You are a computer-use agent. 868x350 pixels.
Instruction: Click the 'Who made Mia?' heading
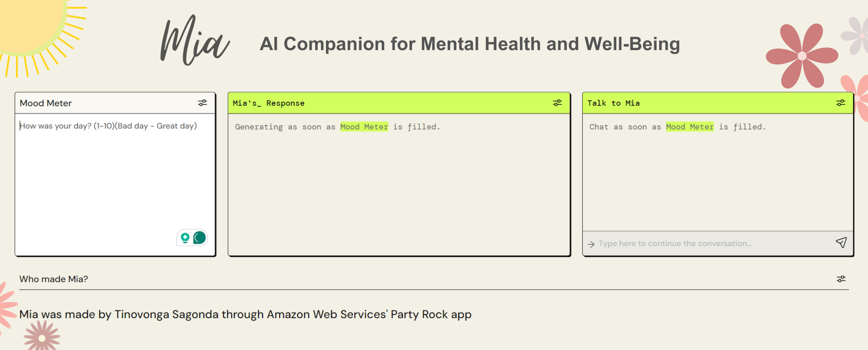coord(54,279)
